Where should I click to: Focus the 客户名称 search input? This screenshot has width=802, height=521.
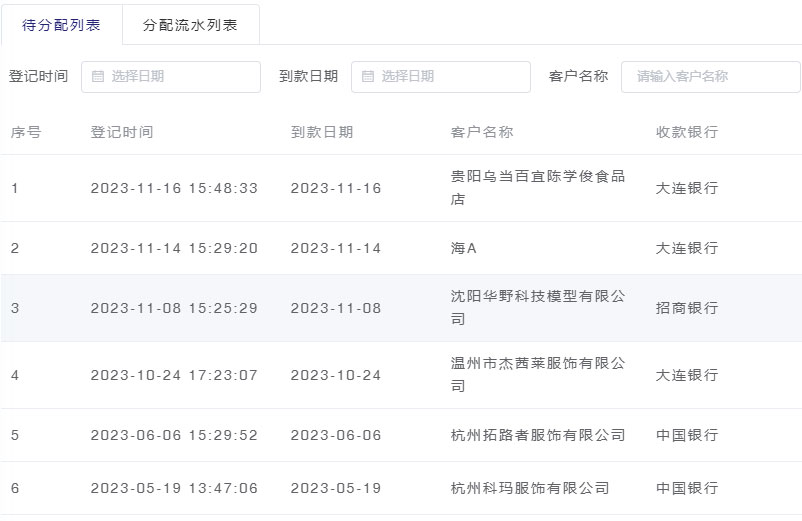[710, 76]
